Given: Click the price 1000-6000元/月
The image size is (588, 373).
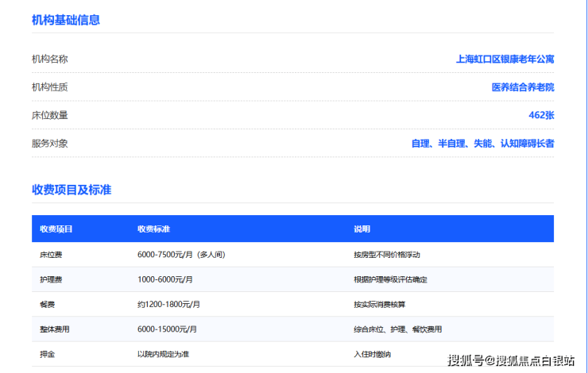Looking at the screenshot, I should coord(165,279).
